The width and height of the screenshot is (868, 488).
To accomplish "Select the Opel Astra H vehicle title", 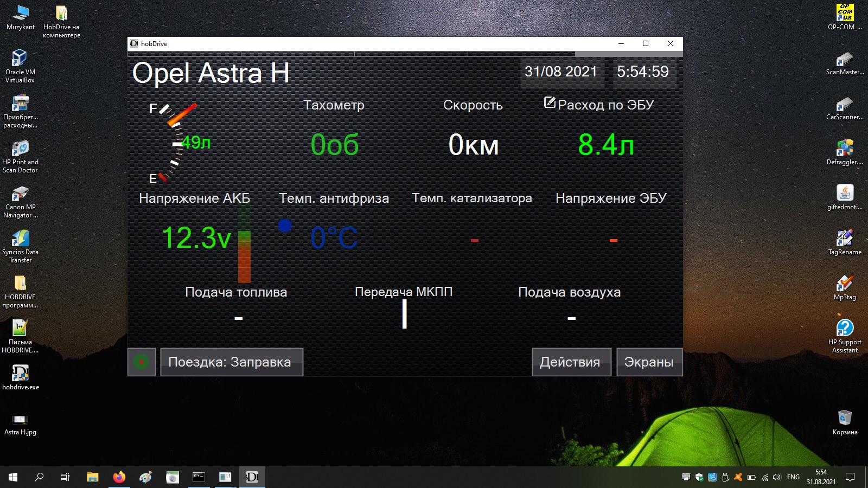I will (x=211, y=73).
